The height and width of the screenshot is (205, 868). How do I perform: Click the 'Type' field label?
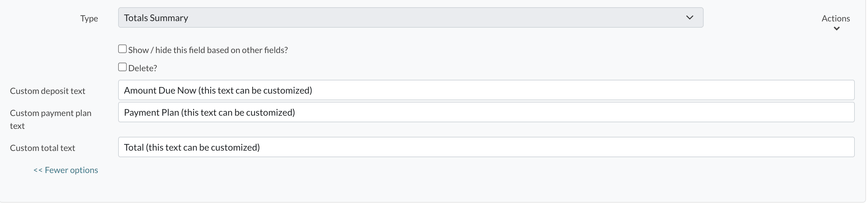[89, 18]
